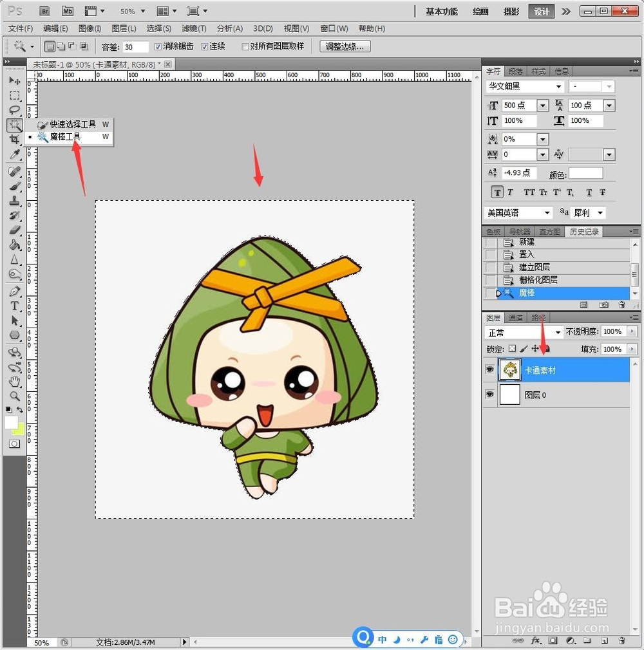This screenshot has width=644, height=650.
Task: Select the Crop tool
Action: 15,139
